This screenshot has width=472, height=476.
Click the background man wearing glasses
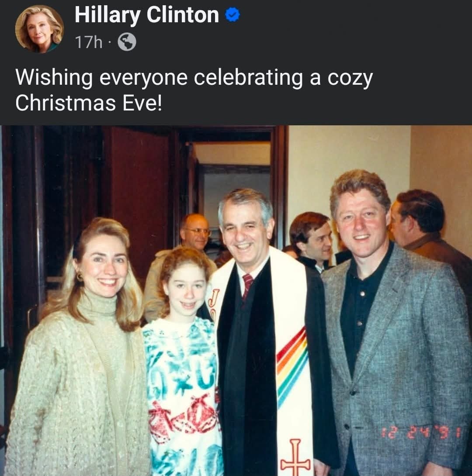[194, 231]
